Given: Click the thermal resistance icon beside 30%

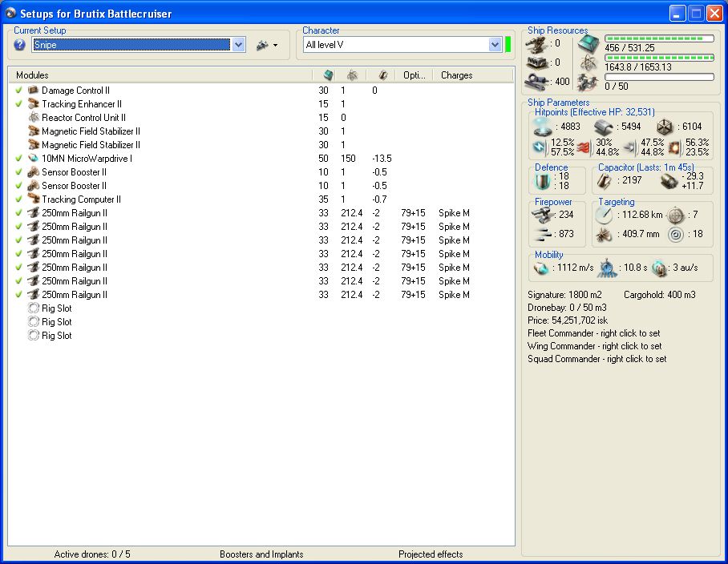Looking at the screenshot, I should (584, 147).
